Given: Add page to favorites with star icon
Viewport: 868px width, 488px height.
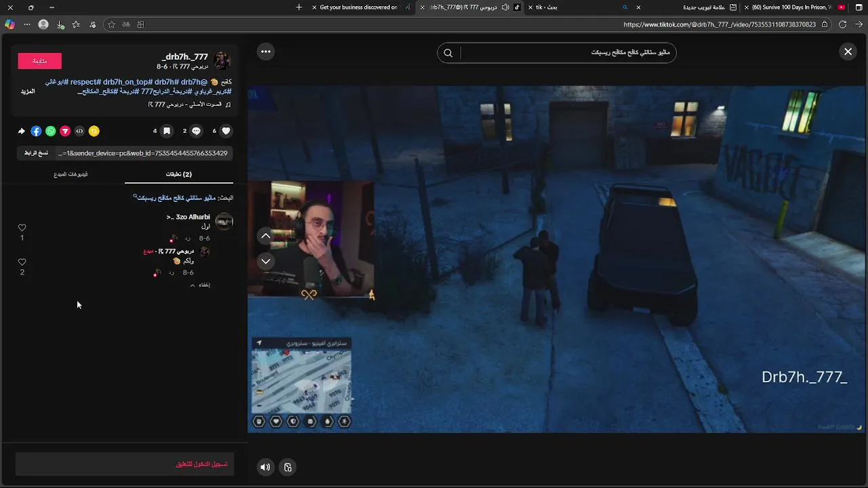Looking at the screenshot, I should click(112, 24).
